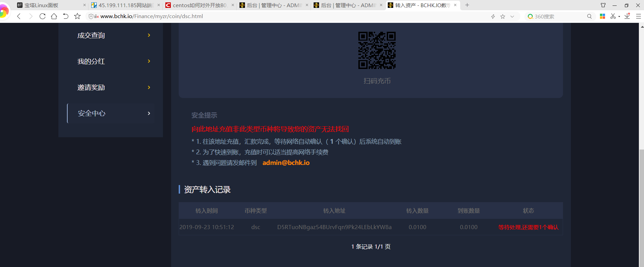Click admin@bchk.io email link

tap(286, 163)
